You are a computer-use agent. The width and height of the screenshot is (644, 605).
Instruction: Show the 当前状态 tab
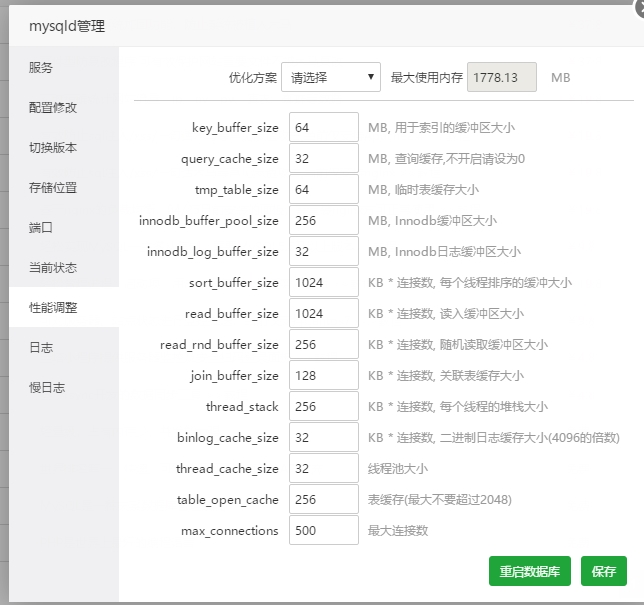pos(64,267)
